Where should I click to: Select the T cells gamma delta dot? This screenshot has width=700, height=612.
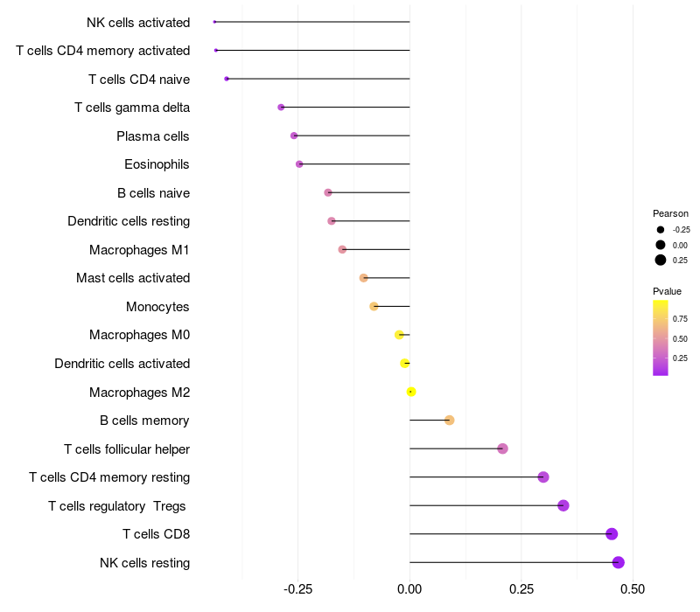(281, 107)
